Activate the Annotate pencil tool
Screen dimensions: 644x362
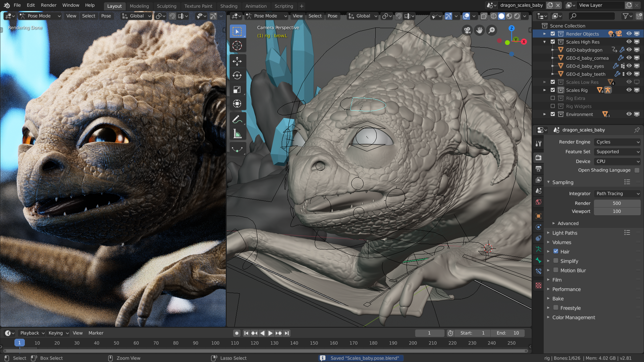coord(237,119)
